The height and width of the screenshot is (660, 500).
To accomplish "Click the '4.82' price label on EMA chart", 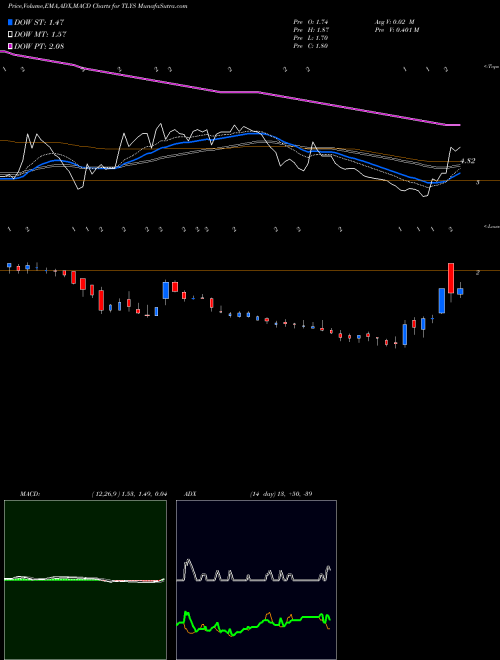I will click(x=468, y=161).
